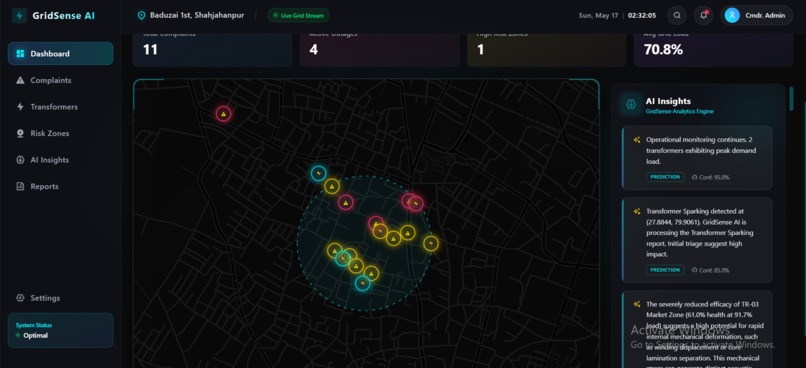Select the pink marker showing a lightning bolt
Image resolution: width=806 pixels, height=368 pixels.
(415, 204)
